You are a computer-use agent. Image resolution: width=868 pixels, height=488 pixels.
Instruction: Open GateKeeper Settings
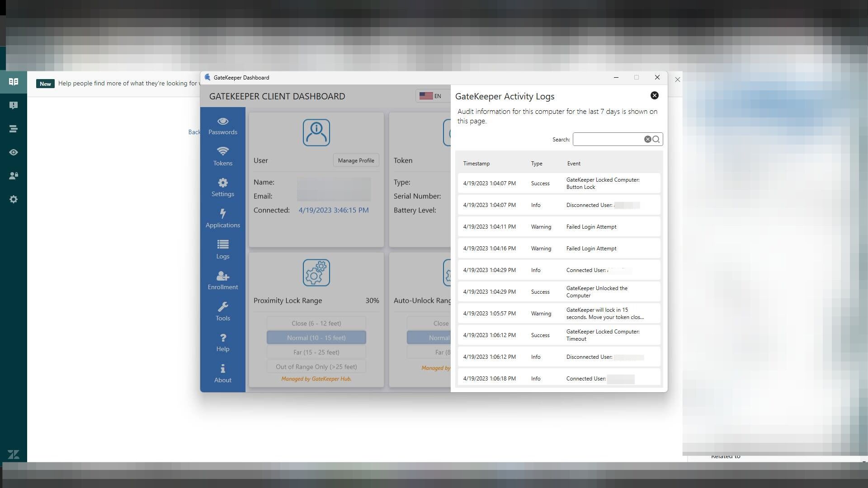tap(222, 188)
